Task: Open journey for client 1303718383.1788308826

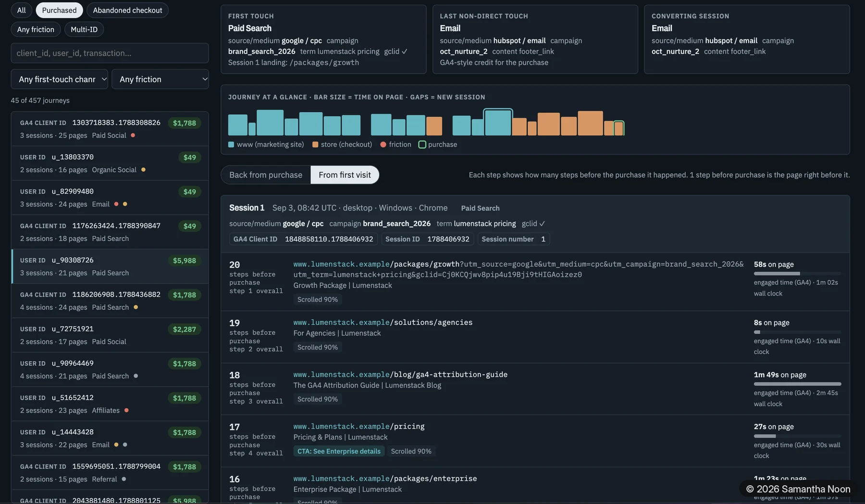Action: click(110, 129)
